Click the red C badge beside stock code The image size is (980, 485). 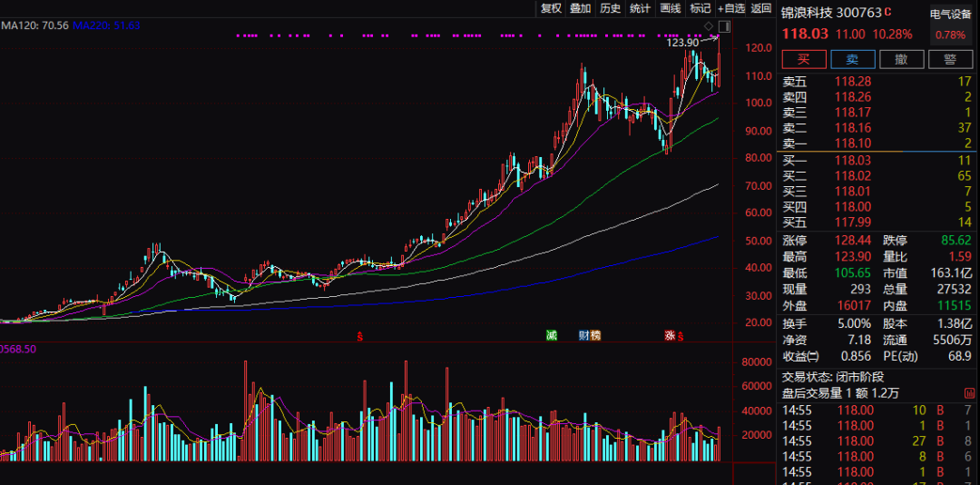click(888, 13)
